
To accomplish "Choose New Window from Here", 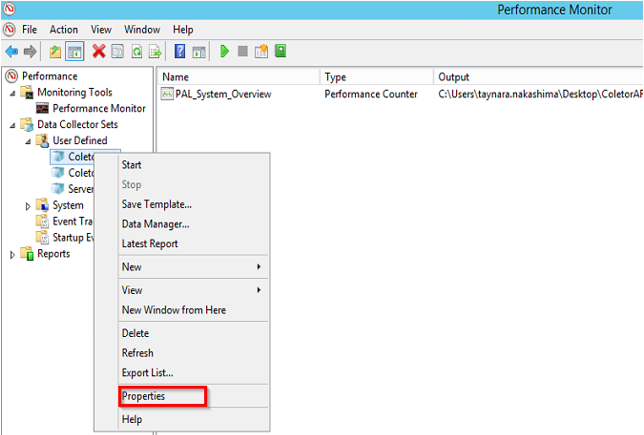I will (x=194, y=310).
